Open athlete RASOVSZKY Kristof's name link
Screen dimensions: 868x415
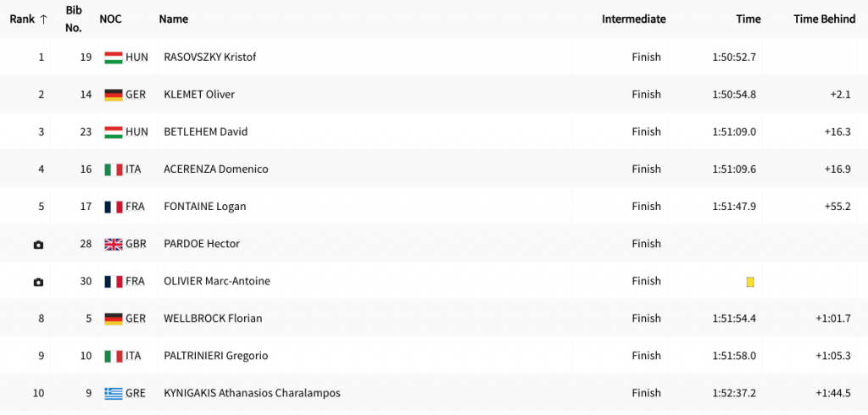pyautogui.click(x=209, y=58)
